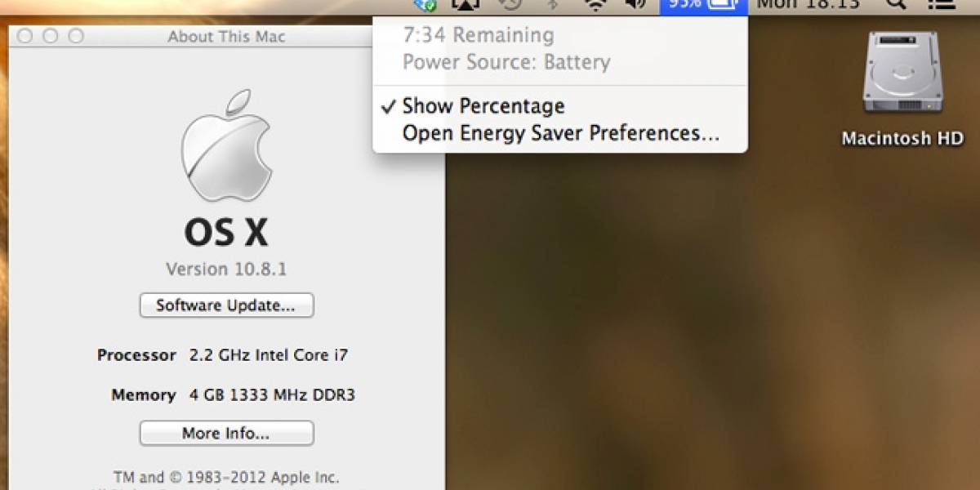This screenshot has width=980, height=490.
Task: Close the About This Mac window
Action: (24, 36)
